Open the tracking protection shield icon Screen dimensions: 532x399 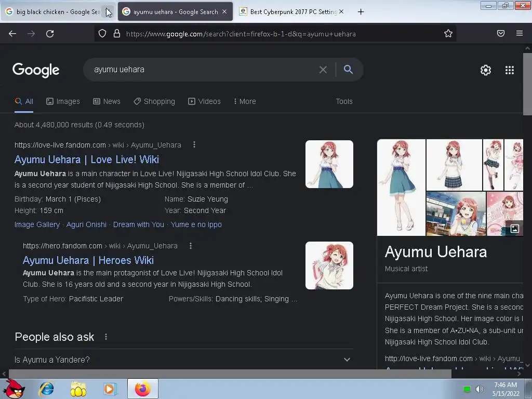point(102,34)
